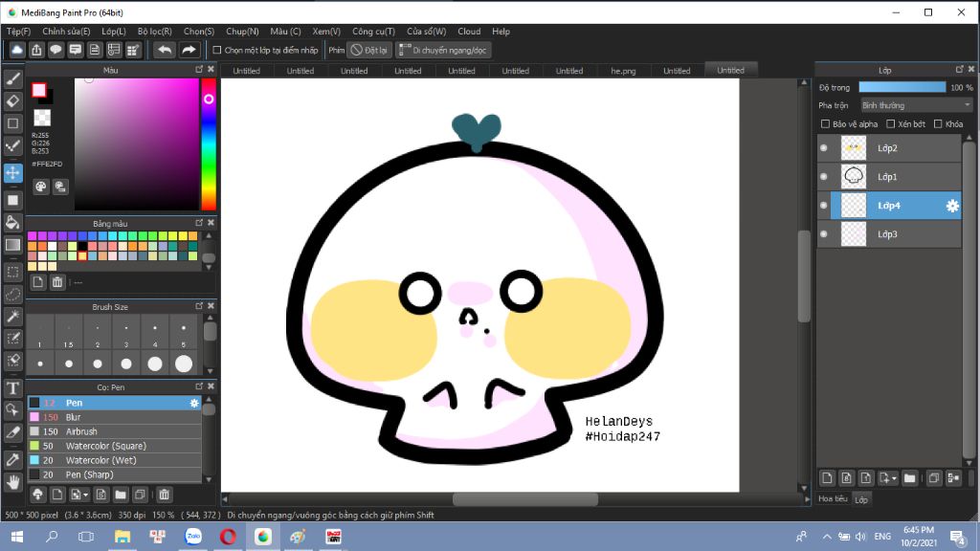Select the Eraser tool in left toolbar

pyautogui.click(x=13, y=100)
